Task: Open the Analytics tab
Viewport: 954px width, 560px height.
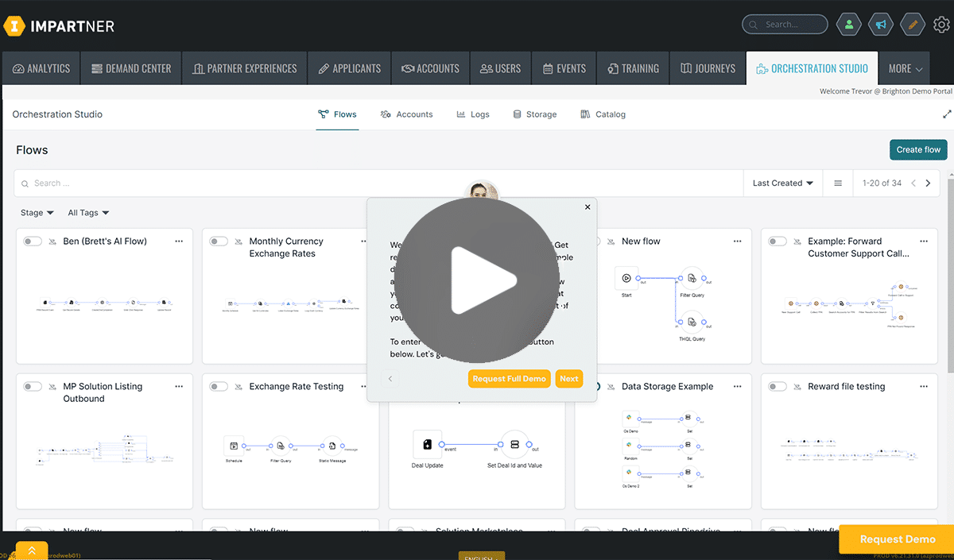Action: coord(41,69)
